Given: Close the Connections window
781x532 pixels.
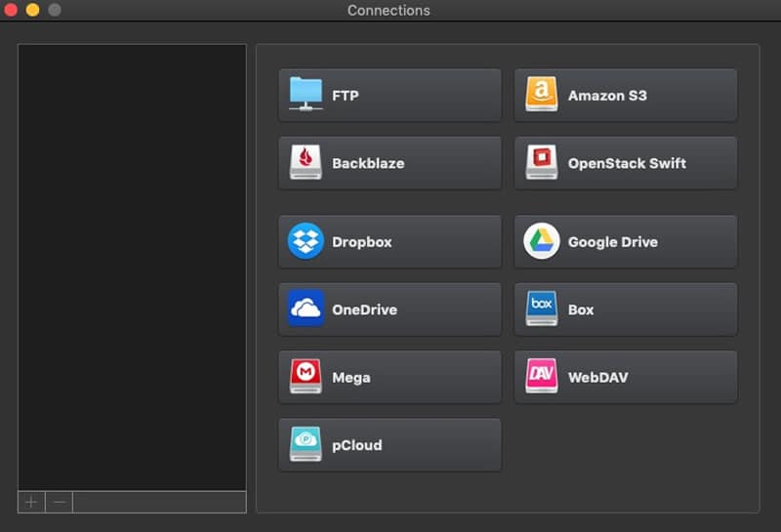Looking at the screenshot, I should click(x=11, y=10).
